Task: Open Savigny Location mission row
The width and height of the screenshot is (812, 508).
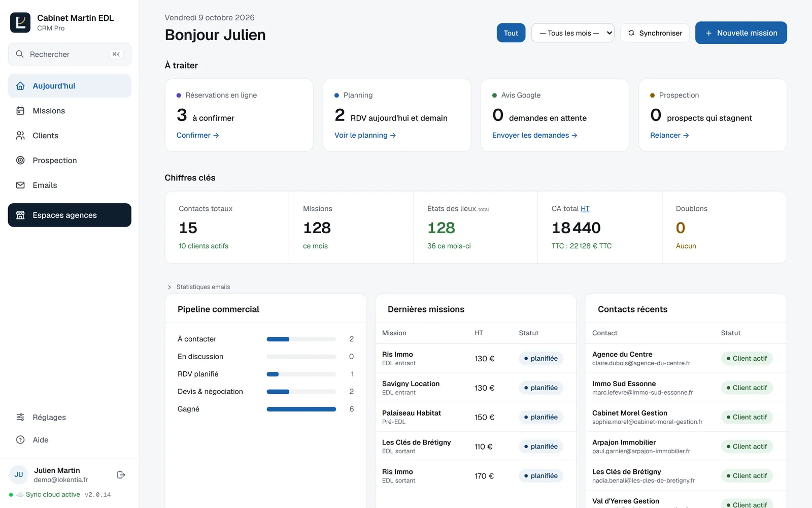Action: pos(476,388)
